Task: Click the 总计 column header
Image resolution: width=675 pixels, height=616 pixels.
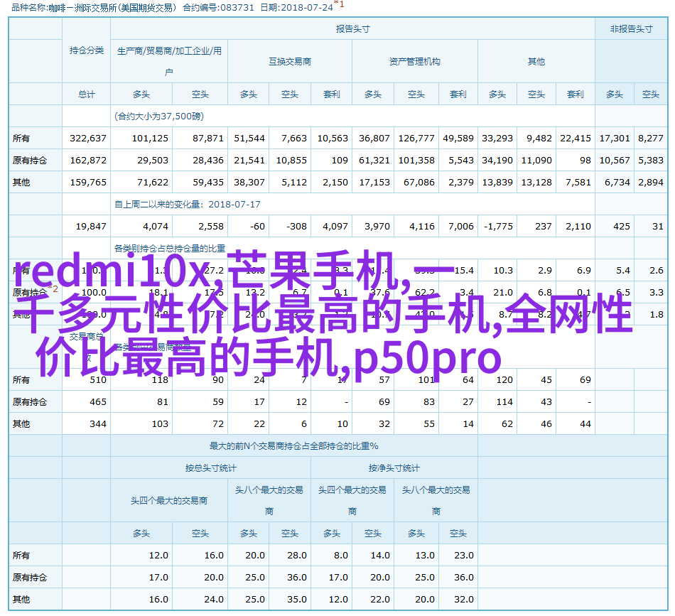Action: click(x=87, y=94)
